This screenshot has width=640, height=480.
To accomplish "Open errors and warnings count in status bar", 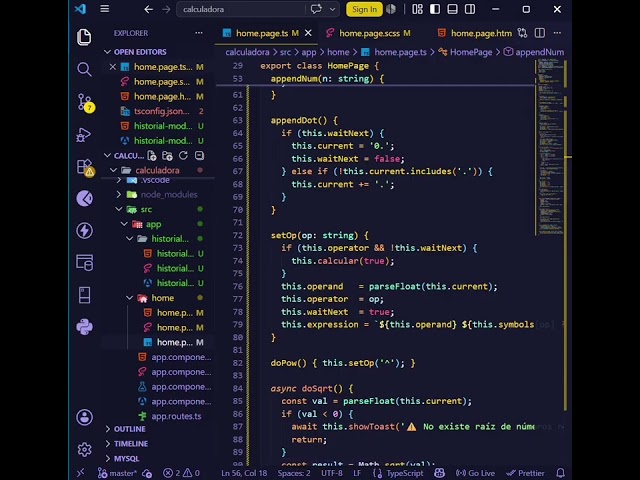I will [x=182, y=473].
